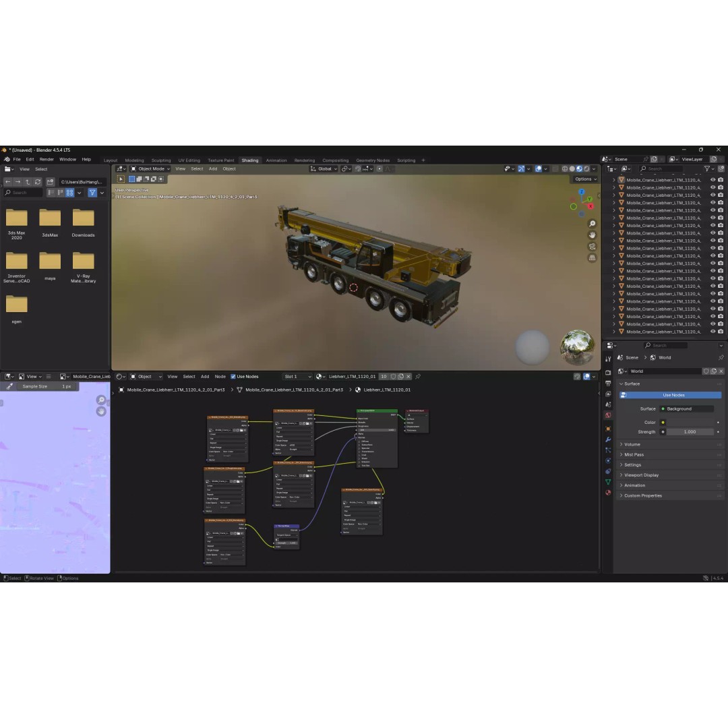This screenshot has width=728, height=728.
Task: Refresh the file browser list
Action: [38, 182]
